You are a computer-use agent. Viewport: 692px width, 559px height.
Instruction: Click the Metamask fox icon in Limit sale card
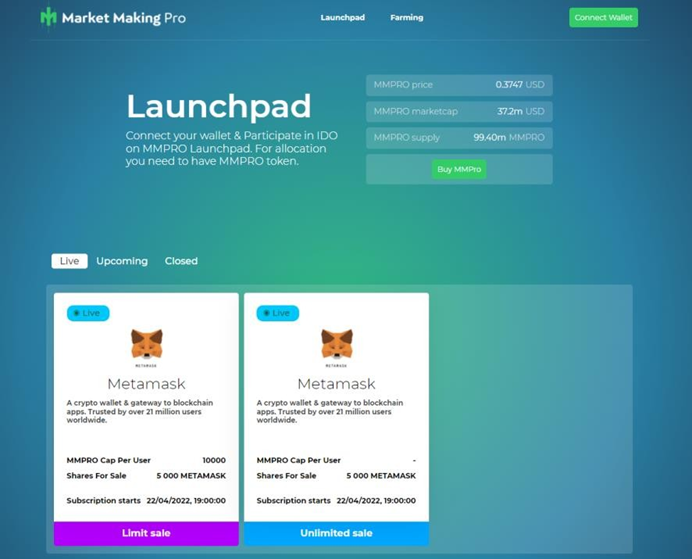click(x=147, y=345)
